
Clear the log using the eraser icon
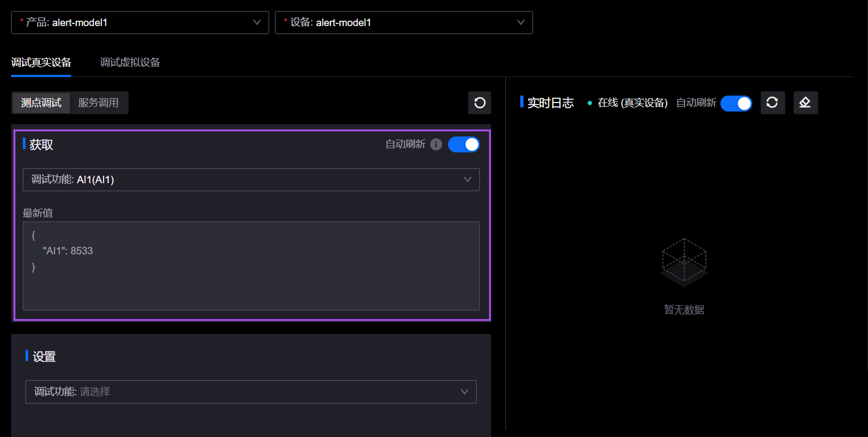[805, 103]
